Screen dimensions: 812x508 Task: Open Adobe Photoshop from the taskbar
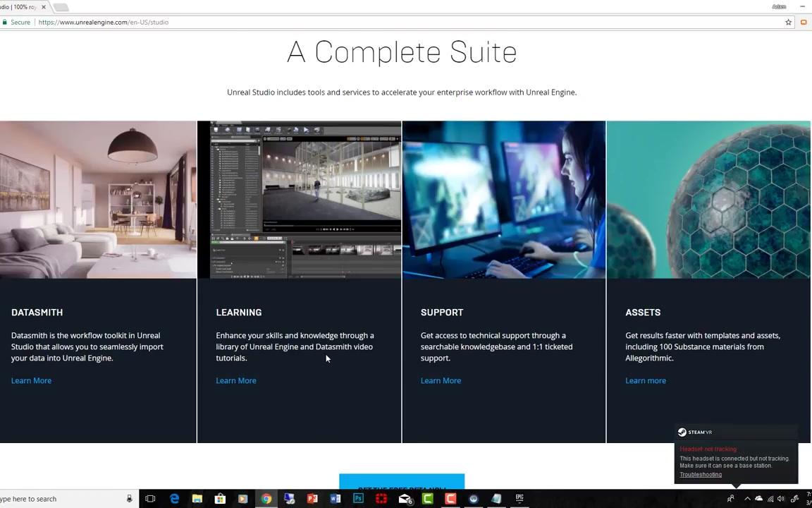[357, 499]
